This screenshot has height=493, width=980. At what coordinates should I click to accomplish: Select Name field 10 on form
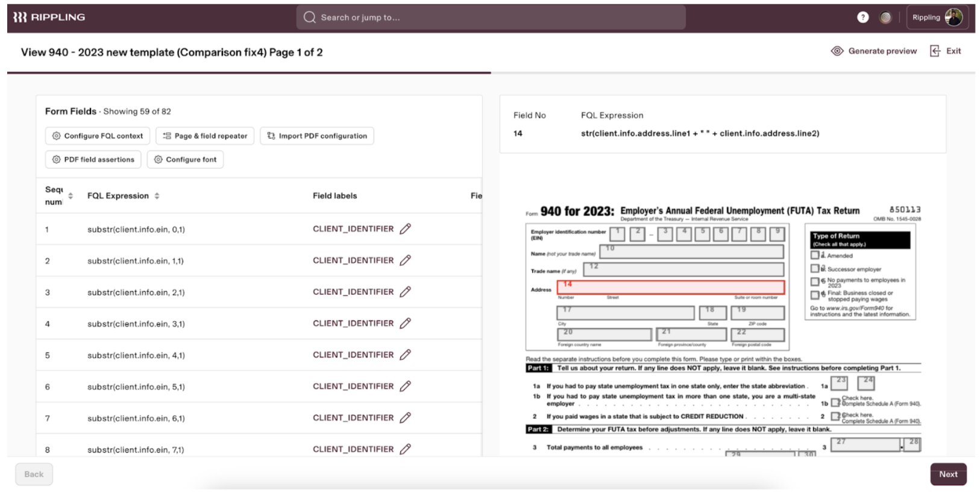point(692,251)
